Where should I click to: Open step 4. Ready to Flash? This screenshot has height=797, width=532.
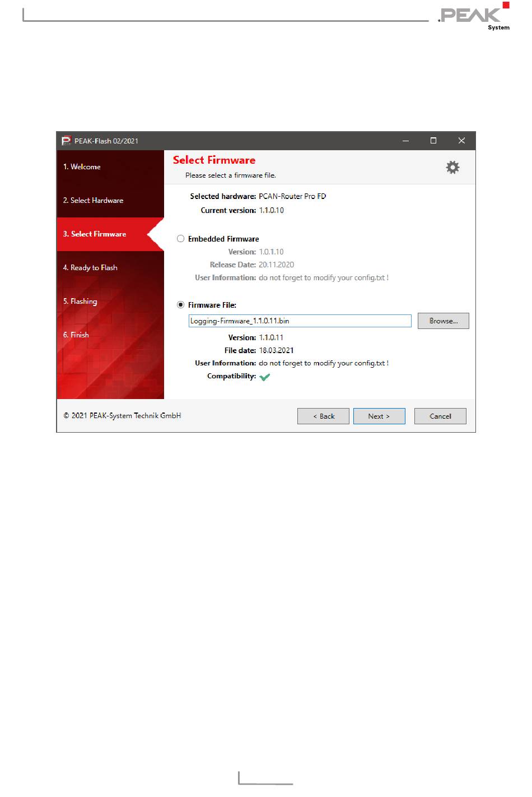[x=110, y=268]
